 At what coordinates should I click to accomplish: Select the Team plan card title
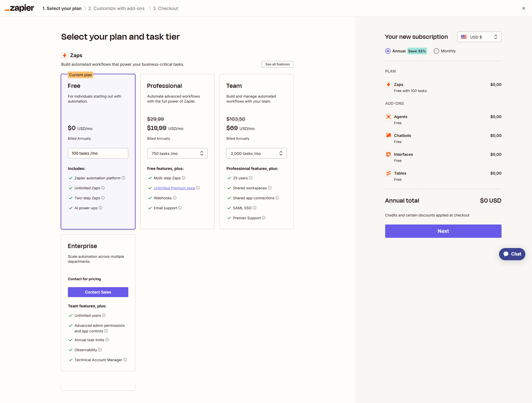point(234,86)
